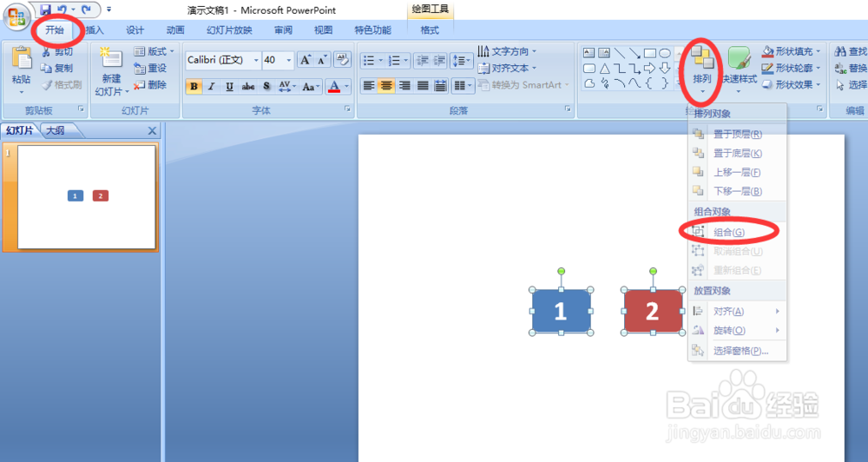Decrease font size with the small A icon
The width and height of the screenshot is (868, 462).
[x=322, y=60]
